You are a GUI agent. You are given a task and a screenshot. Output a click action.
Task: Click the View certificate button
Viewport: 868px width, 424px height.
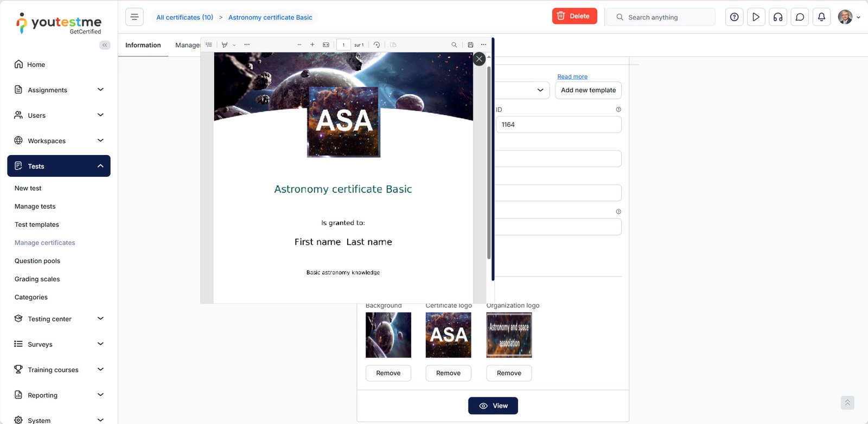(x=493, y=406)
